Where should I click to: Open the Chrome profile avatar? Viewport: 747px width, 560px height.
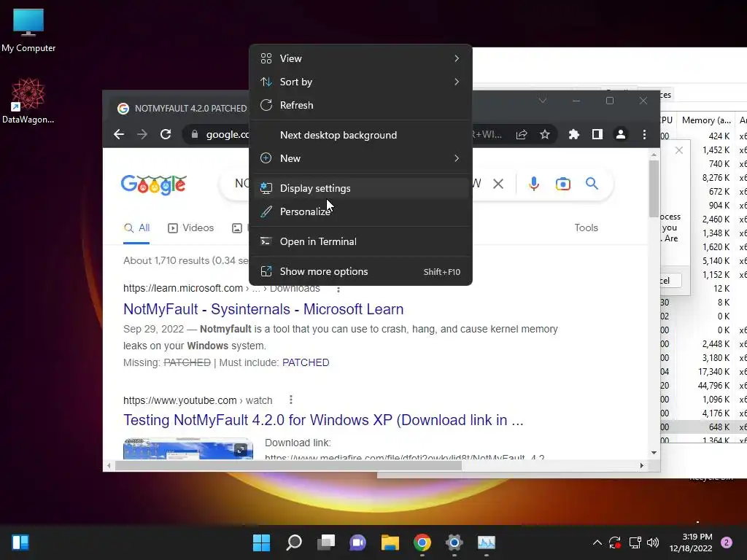click(620, 135)
